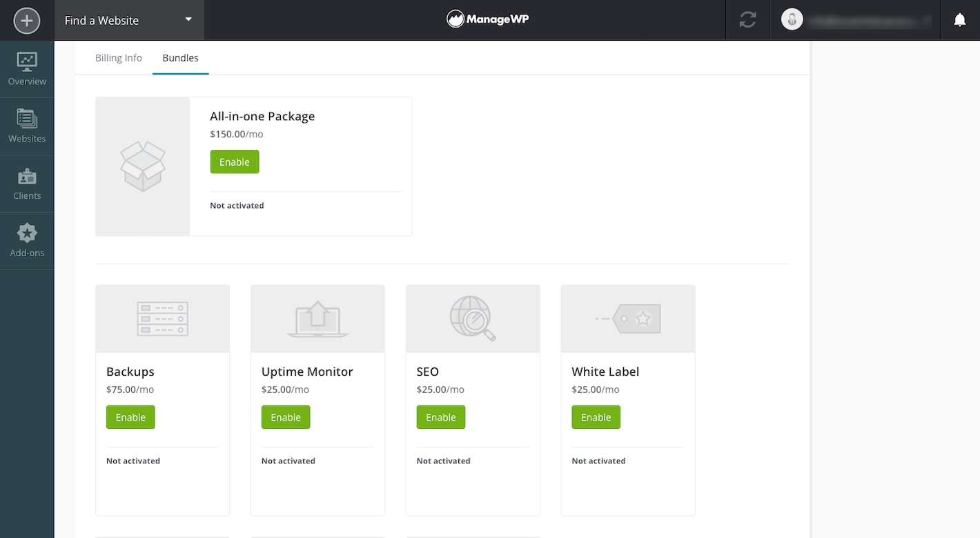The height and width of the screenshot is (538, 980).
Task: Click the plus add-website icon
Action: coord(27,21)
